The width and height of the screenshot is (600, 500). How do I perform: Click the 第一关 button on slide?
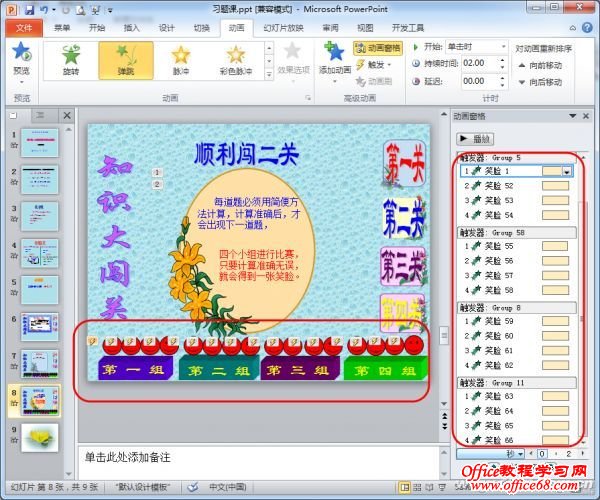point(405,164)
